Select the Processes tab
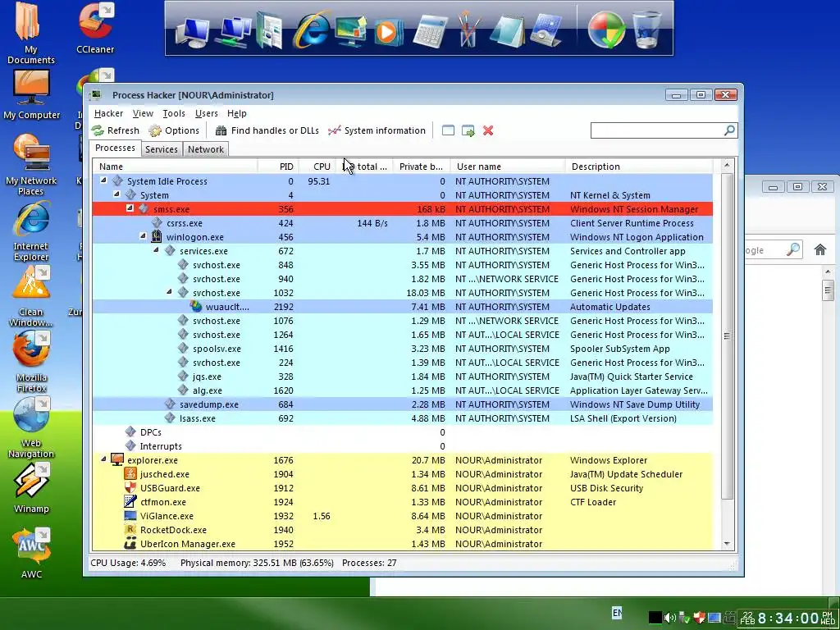Screen dimensions: 840x630 (115, 148)
